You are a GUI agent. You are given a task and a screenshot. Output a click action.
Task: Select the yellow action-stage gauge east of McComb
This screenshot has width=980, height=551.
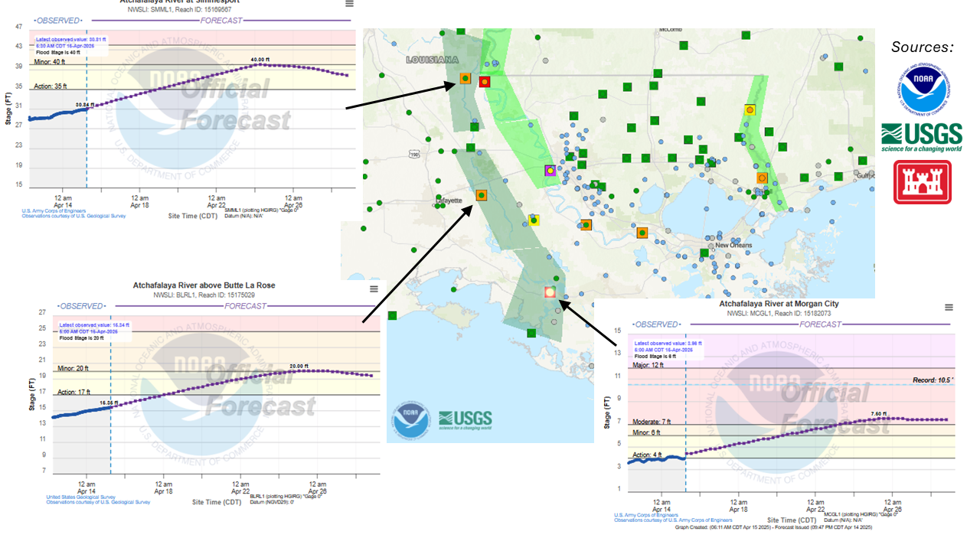point(750,109)
